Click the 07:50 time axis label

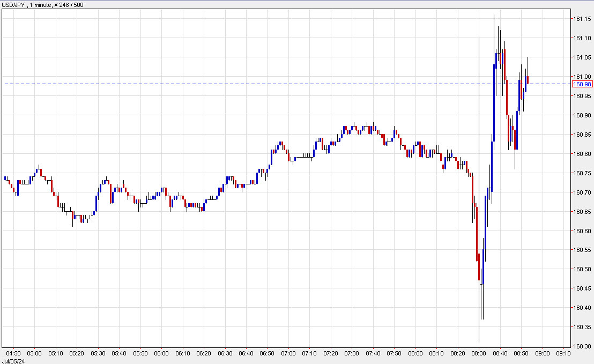pos(394,353)
